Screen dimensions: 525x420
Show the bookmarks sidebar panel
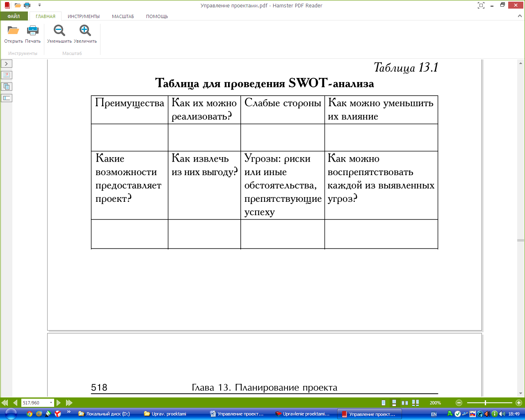pyautogui.click(x=7, y=75)
